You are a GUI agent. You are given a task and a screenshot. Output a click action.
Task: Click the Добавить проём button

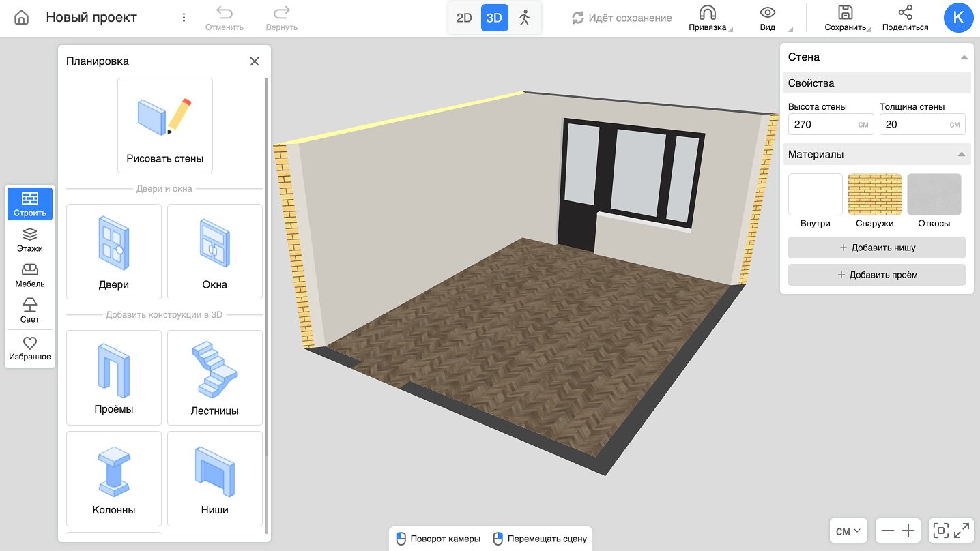877,275
